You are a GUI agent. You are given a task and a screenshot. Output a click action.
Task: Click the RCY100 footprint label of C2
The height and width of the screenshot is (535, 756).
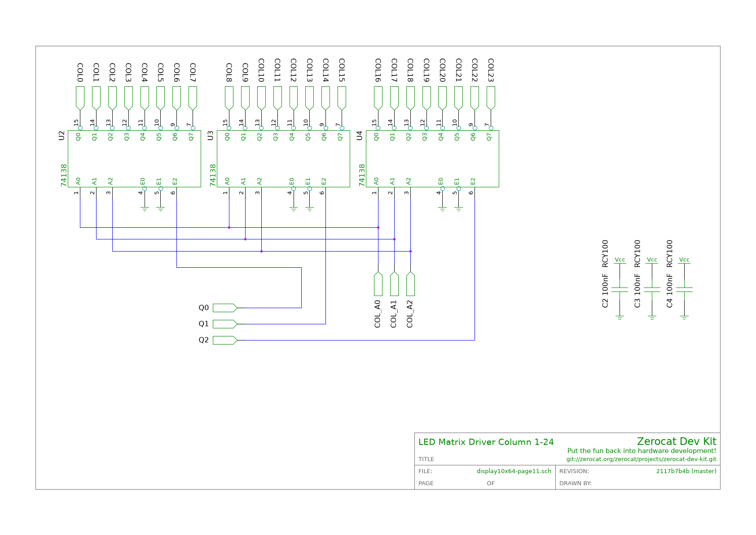coord(605,254)
